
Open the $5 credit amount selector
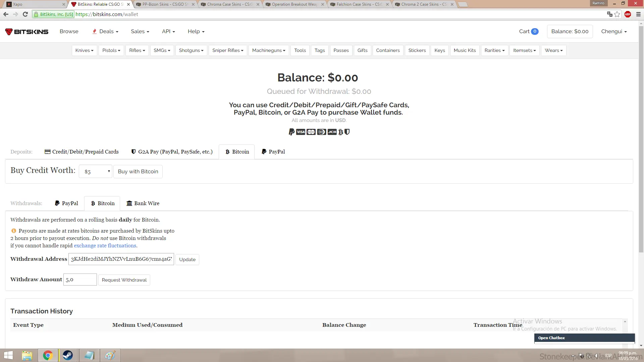click(x=96, y=172)
